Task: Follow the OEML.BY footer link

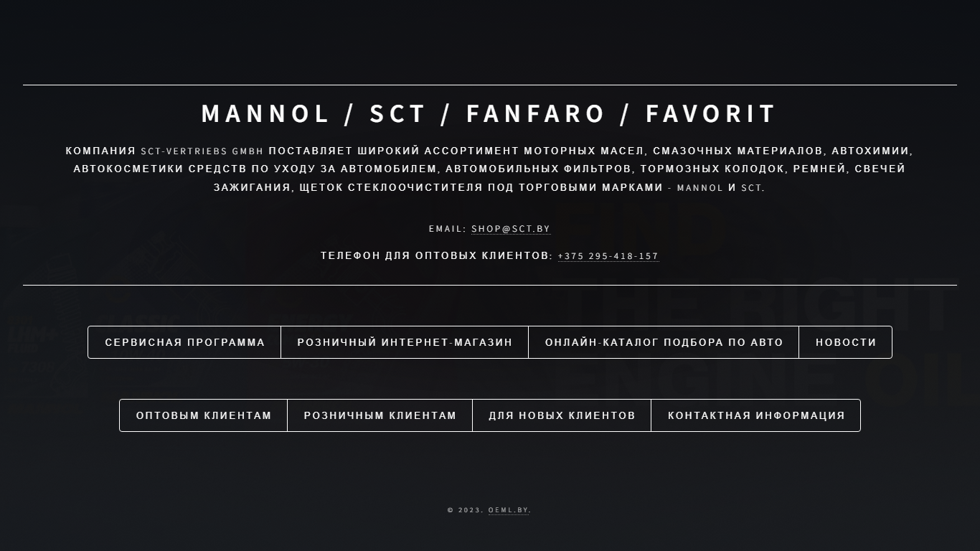Action: (509, 510)
